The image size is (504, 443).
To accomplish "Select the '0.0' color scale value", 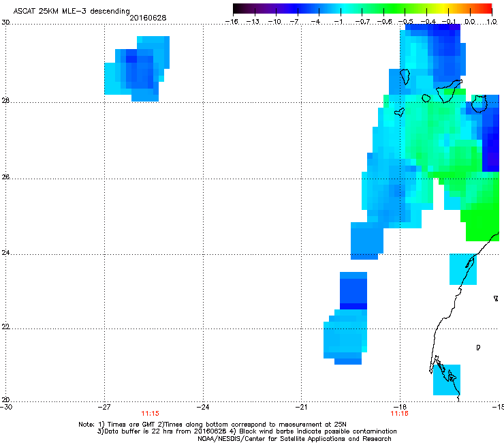I will coord(470,22).
